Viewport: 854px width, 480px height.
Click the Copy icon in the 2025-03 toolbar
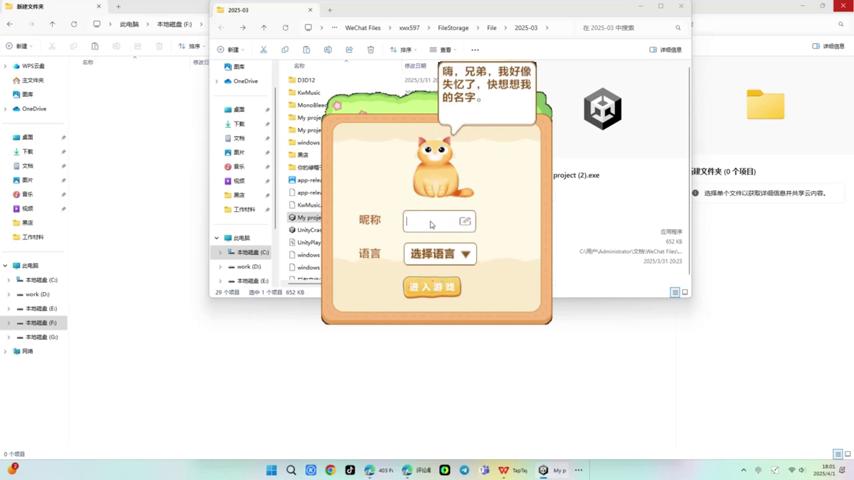[x=285, y=50]
